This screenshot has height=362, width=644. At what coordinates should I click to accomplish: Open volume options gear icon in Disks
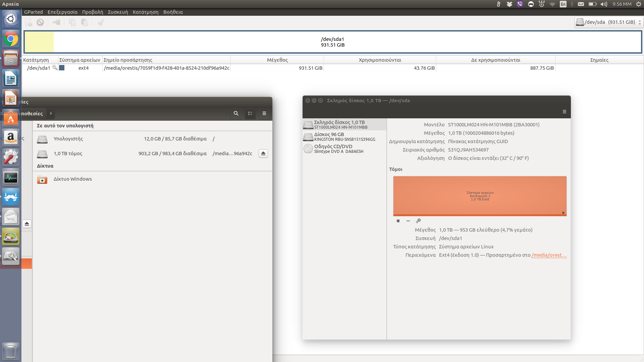[x=418, y=221]
